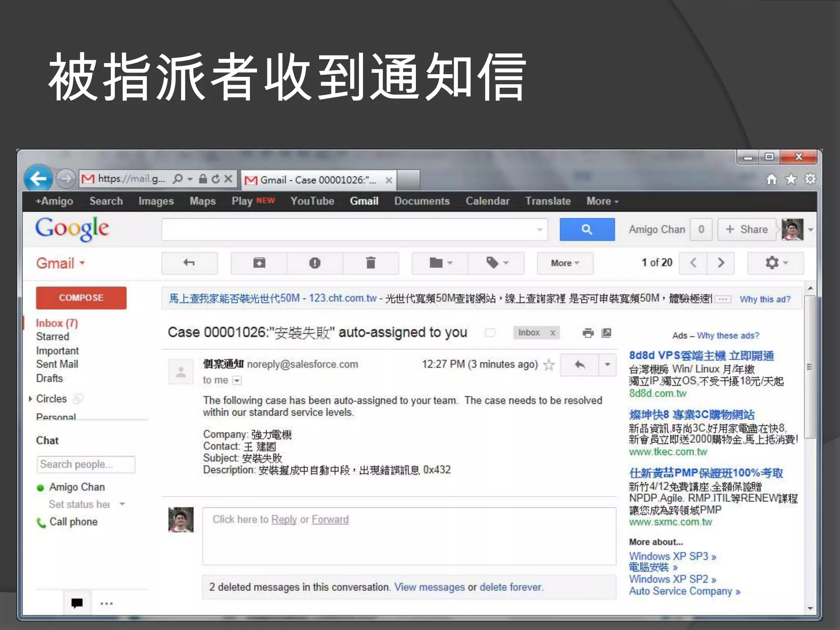Screen dimensions: 840x630
Task: Open the Starred folder
Action: click(52, 337)
